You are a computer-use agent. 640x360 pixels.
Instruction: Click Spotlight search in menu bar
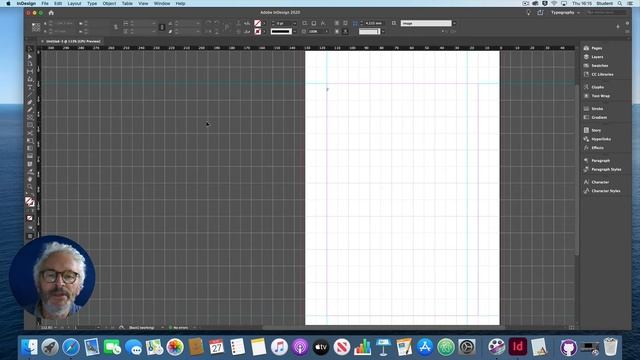[x=620, y=3]
